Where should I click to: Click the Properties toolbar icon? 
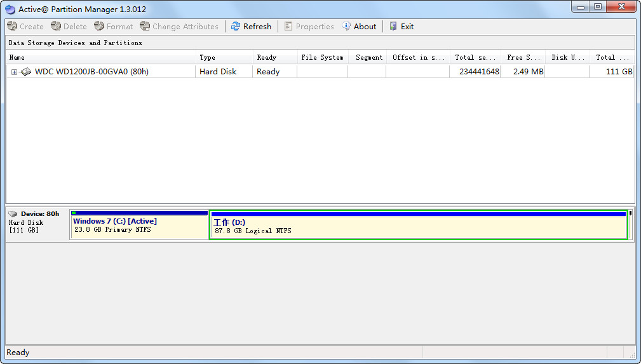coord(288,26)
